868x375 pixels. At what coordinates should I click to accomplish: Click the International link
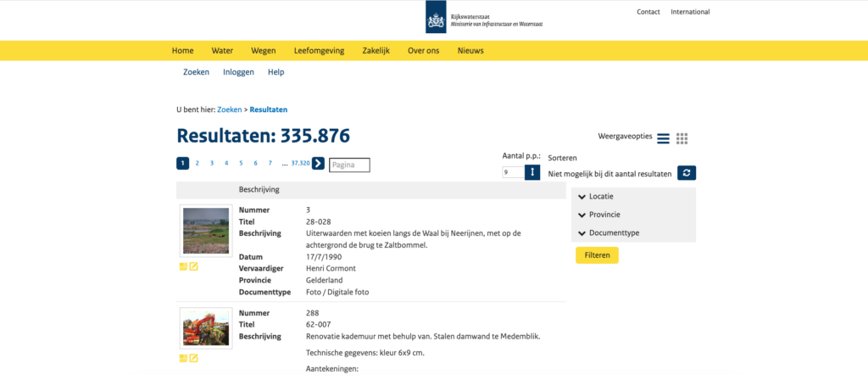690,12
